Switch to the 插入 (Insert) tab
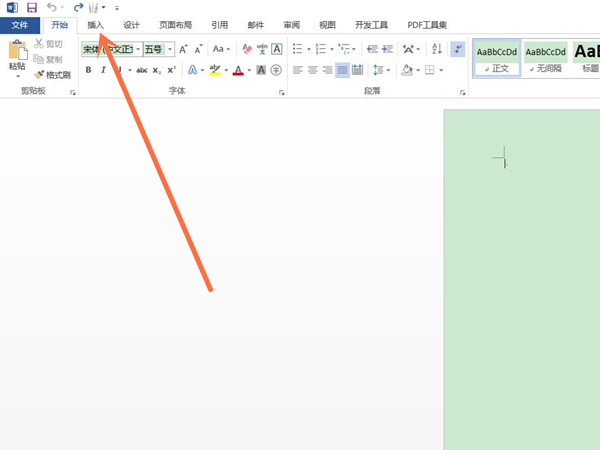 click(95, 25)
